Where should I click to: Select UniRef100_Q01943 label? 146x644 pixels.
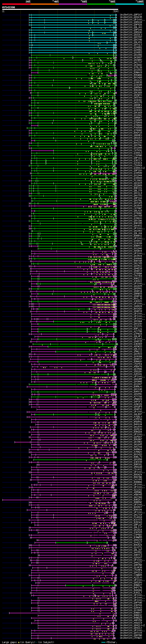(131, 70)
